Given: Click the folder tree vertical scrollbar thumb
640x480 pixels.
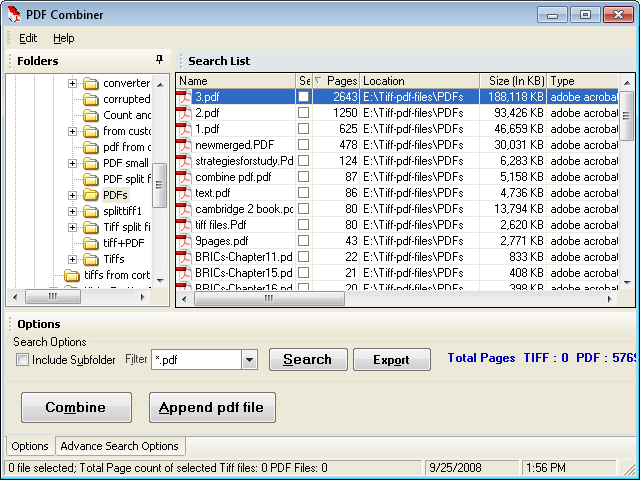Looking at the screenshot, I should [160, 185].
